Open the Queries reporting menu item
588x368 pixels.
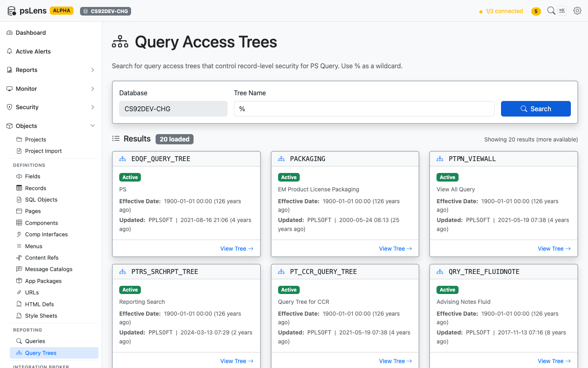coord(54,341)
